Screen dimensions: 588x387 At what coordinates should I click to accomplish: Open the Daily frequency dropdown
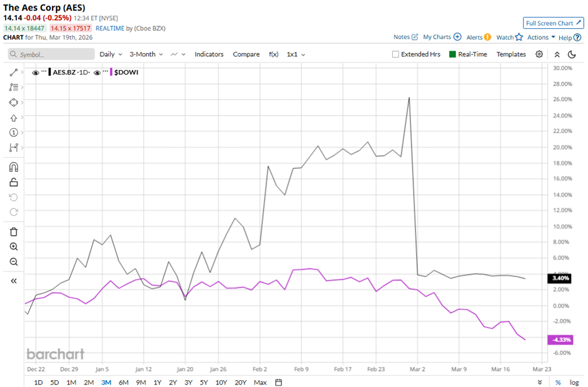(111, 54)
